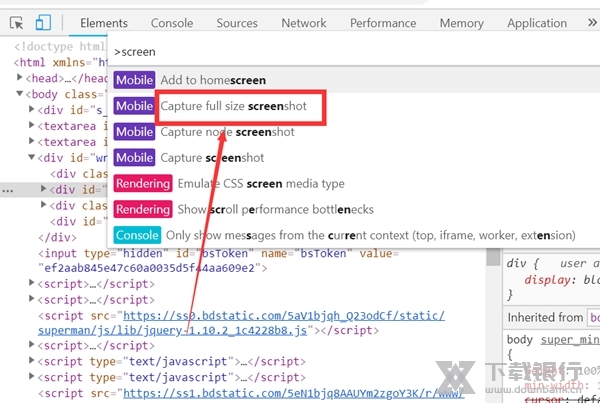Switch to the Console tab
The width and height of the screenshot is (600, 403).
(172, 23)
